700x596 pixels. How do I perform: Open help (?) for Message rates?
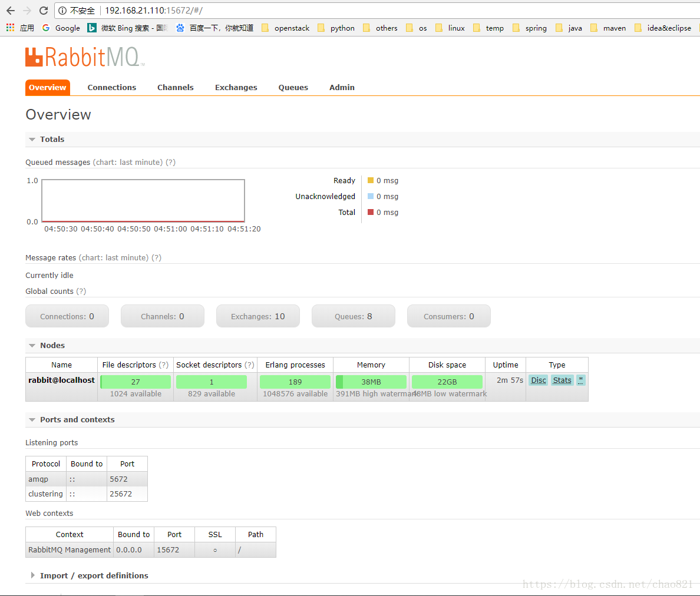156,258
